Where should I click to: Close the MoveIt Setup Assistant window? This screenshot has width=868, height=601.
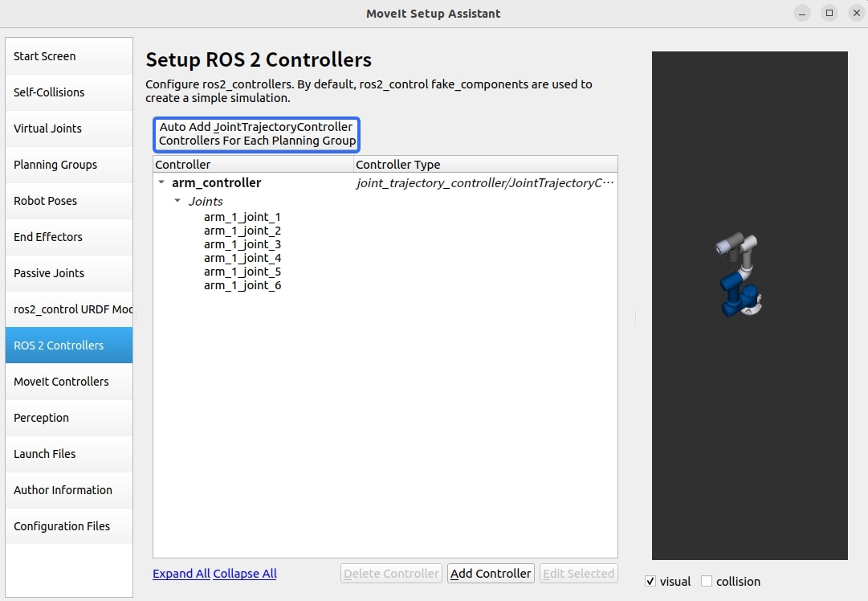point(857,14)
